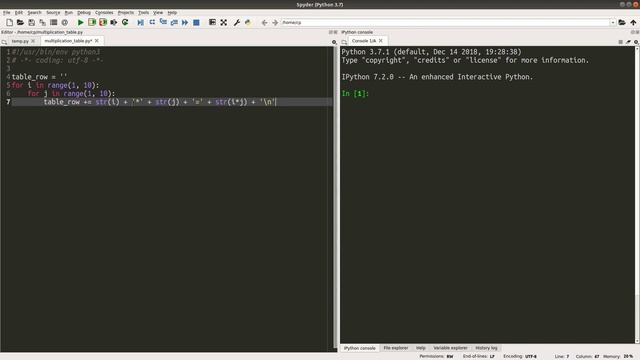Re-run last script icon
This screenshot has height=360, width=640.
pos(125,22)
